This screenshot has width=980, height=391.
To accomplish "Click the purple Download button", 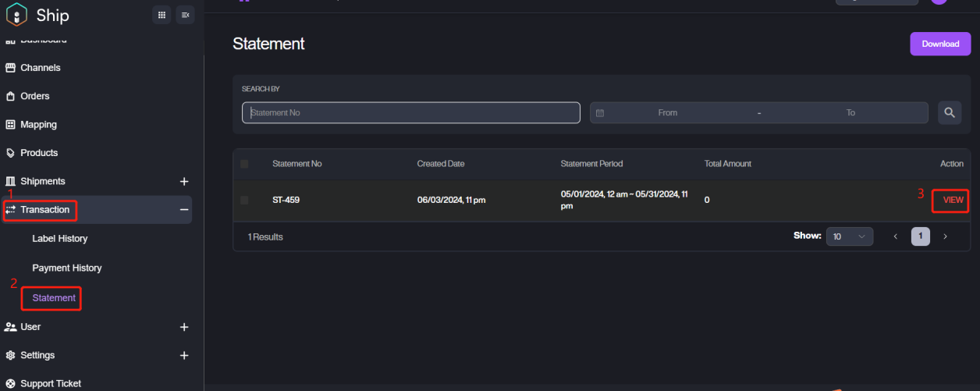I will [x=940, y=44].
